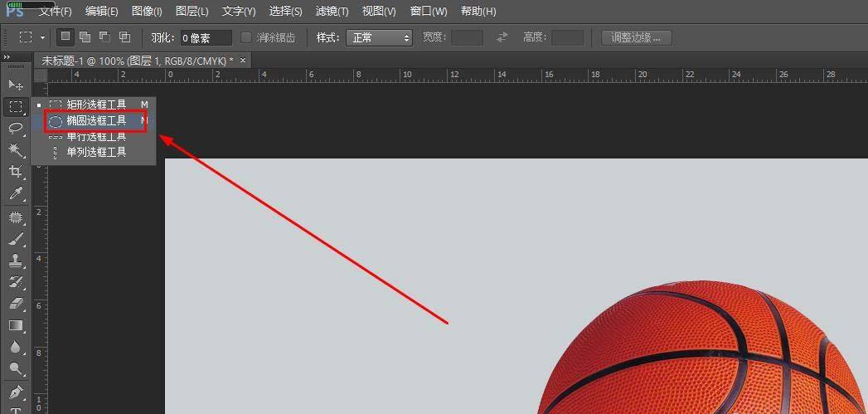Select the Clone Stamp tool

(x=16, y=261)
